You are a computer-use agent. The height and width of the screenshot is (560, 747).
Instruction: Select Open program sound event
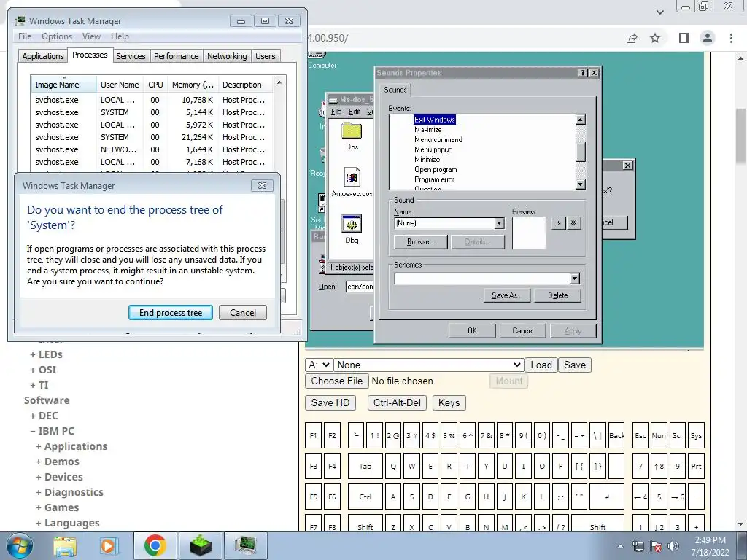pyautogui.click(x=436, y=169)
